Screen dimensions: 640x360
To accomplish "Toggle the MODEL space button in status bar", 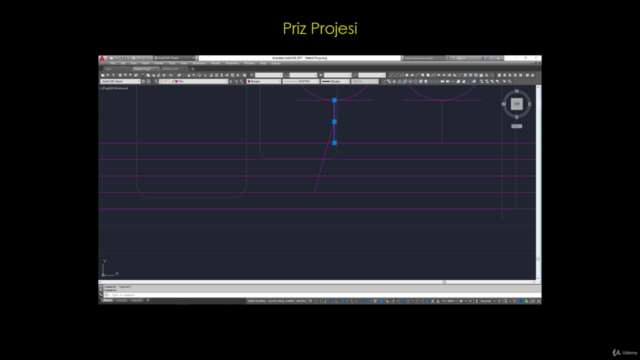I will pyautogui.click(x=301, y=301).
